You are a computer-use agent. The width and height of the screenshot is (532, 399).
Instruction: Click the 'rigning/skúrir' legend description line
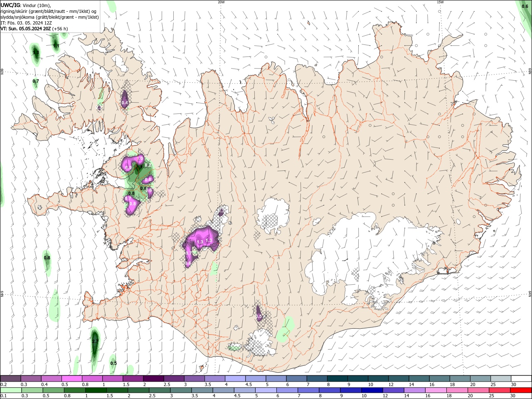[x=49, y=11]
